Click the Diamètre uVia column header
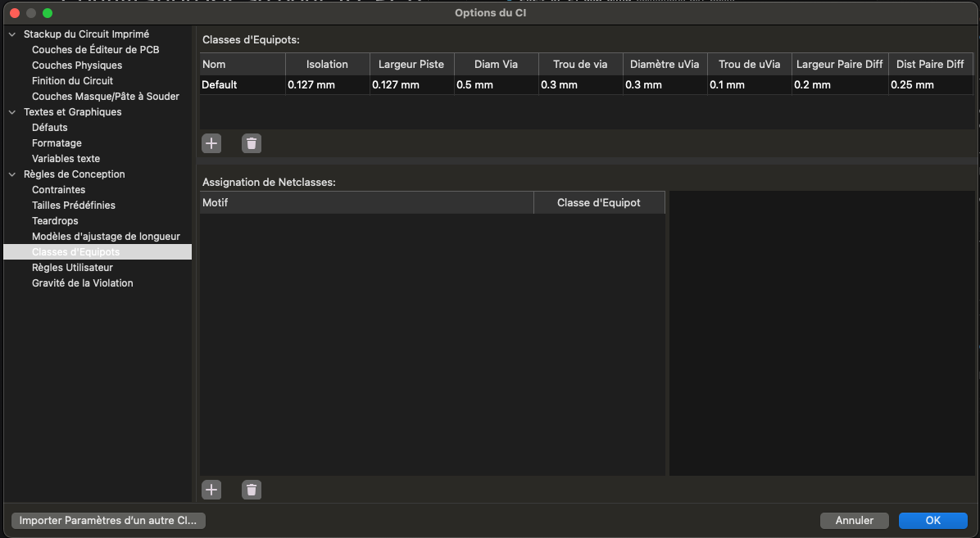 coord(665,65)
